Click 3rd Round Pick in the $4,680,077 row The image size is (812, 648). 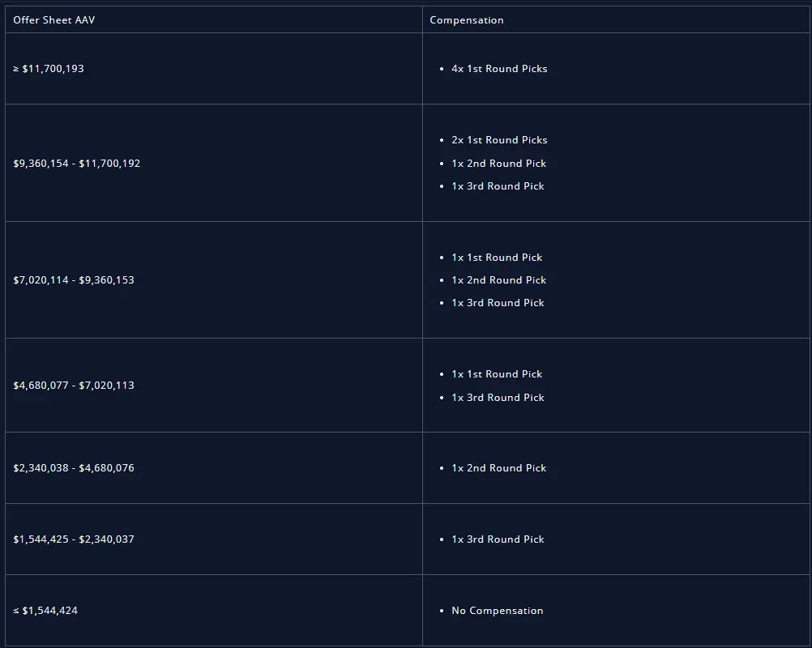click(498, 398)
